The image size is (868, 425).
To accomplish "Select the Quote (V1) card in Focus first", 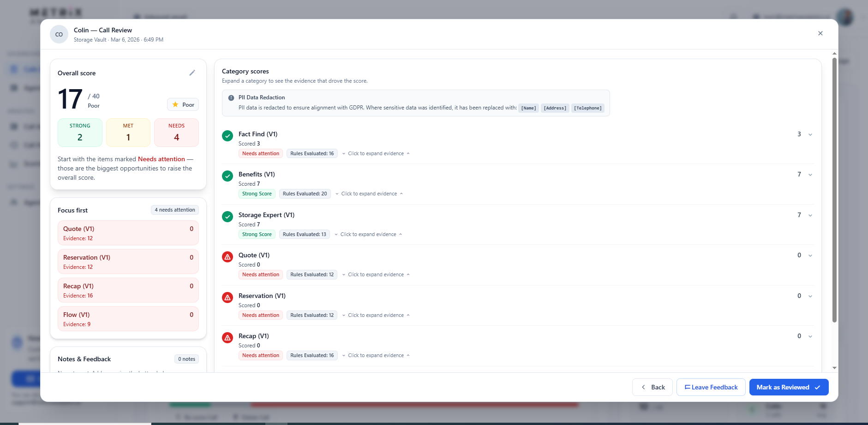I will [x=128, y=233].
